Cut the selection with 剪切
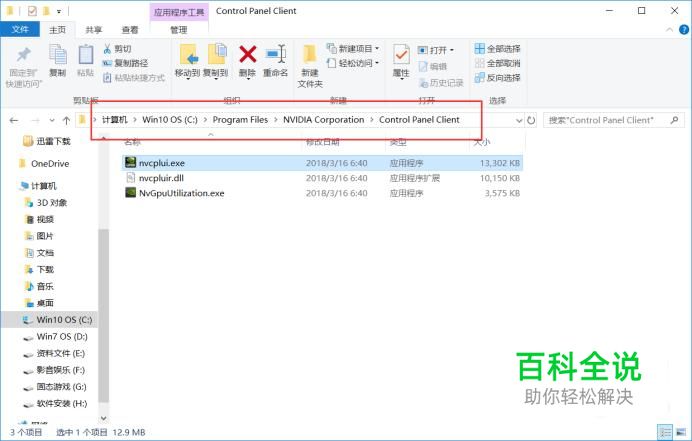This screenshot has height=441, width=692. 118,49
